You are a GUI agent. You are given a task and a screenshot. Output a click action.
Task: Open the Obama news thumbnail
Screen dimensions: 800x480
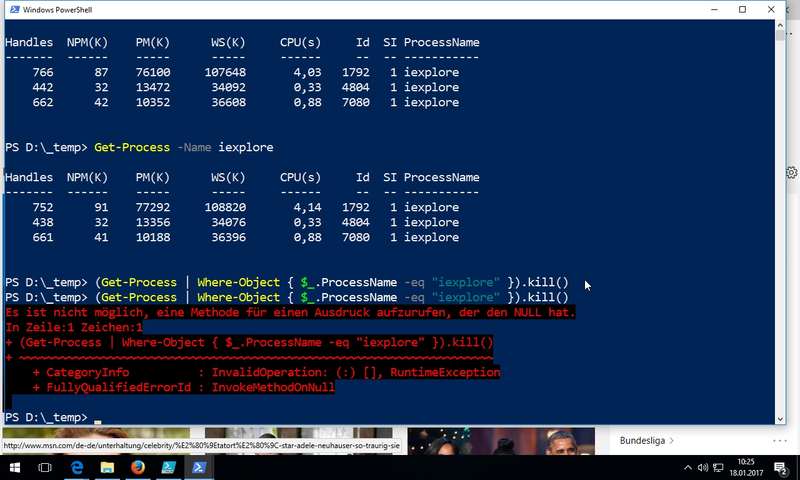coord(566,441)
